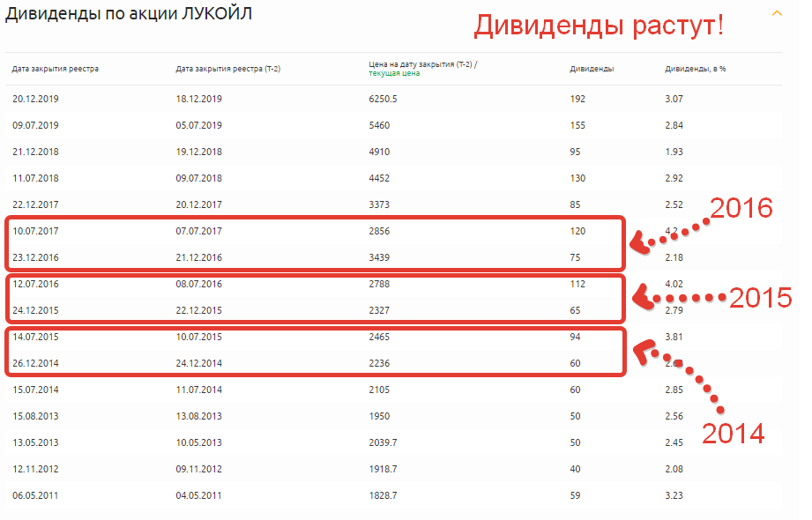Click the dividend percent value 4.02
The image size is (812, 520).
point(674,284)
